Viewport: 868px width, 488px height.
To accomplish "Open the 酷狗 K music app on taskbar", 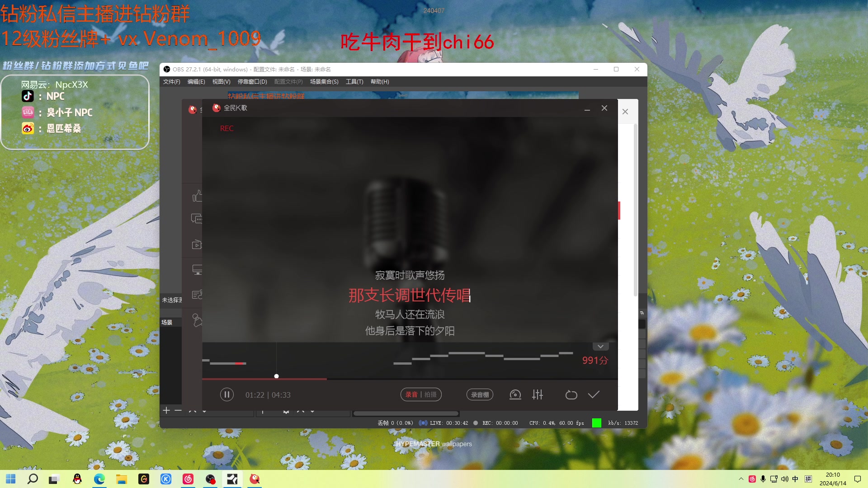I will pos(166,479).
